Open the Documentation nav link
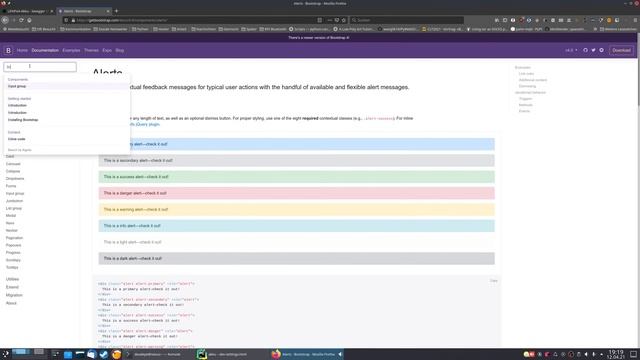Viewport: 640px width, 360px height. [45, 51]
